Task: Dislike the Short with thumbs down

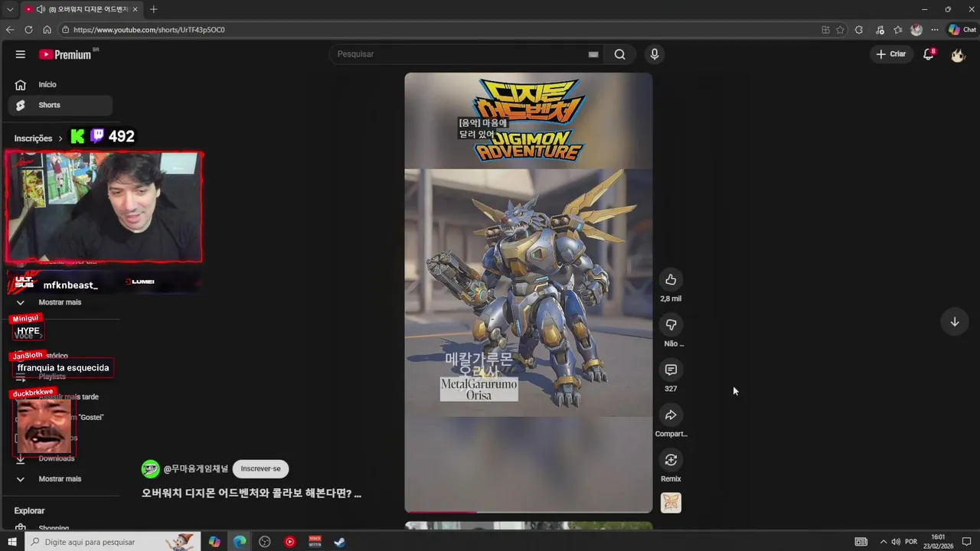Action: [x=671, y=324]
